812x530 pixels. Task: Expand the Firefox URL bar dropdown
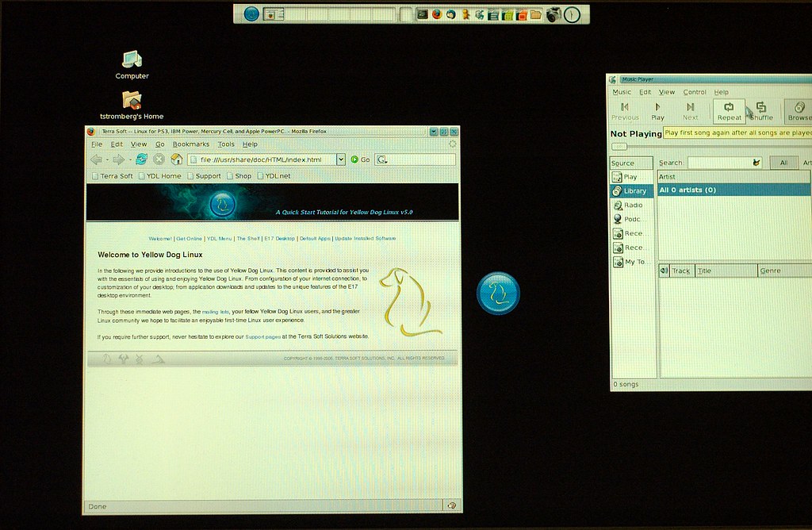340,159
